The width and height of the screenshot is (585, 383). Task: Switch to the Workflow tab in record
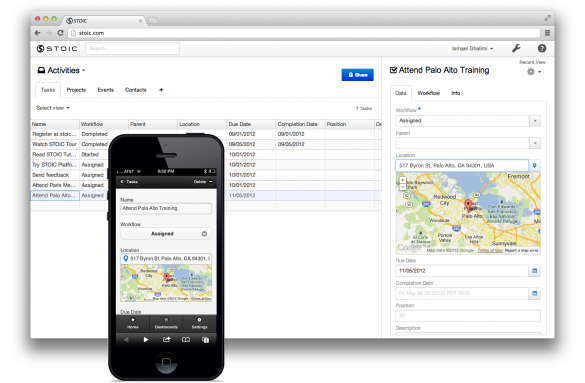(428, 93)
